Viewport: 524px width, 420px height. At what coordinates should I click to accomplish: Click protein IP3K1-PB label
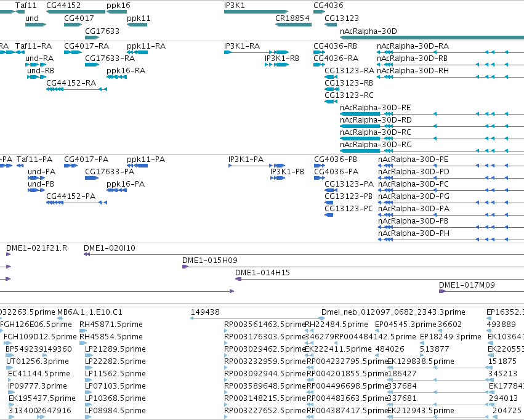point(287,171)
